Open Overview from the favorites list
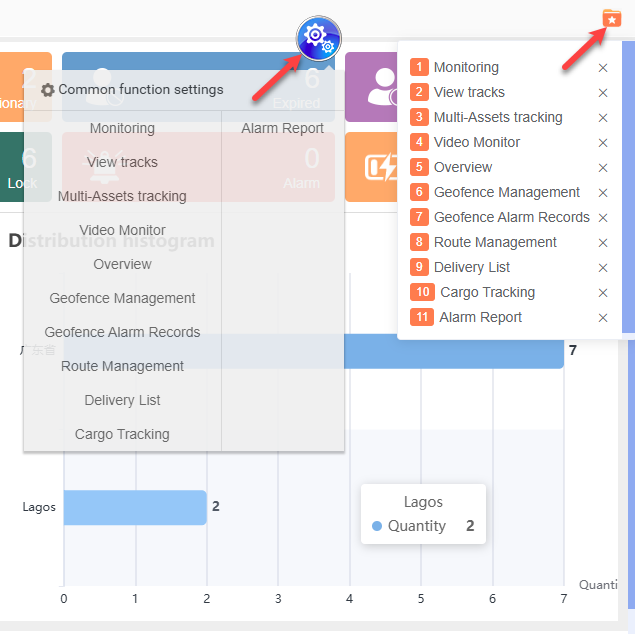The height and width of the screenshot is (634, 635). 463,167
